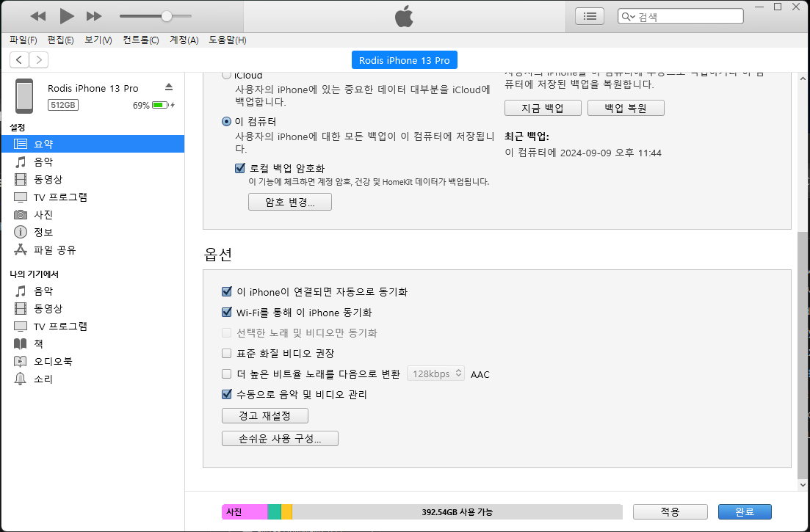Click the 암호 변경... button
Screen dimensions: 810x532
(x=290, y=202)
